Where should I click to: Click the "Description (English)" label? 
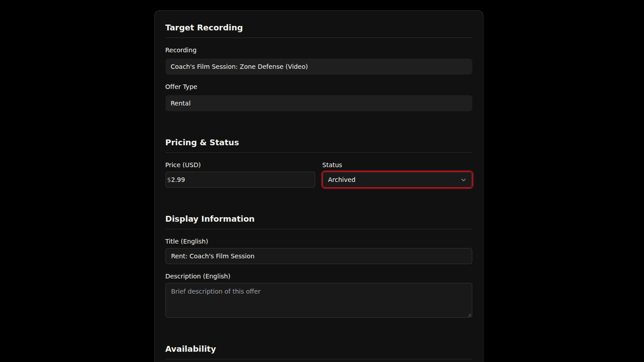(198, 276)
